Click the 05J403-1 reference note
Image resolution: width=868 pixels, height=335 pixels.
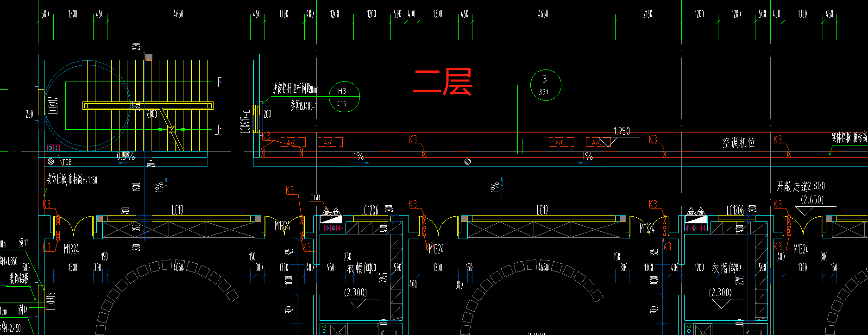(304, 106)
